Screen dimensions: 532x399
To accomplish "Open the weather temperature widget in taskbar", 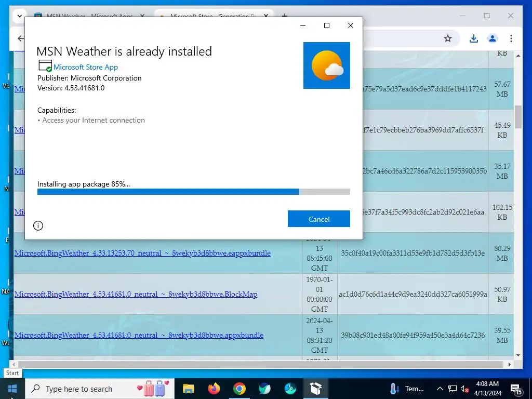I will pyautogui.click(x=407, y=389).
